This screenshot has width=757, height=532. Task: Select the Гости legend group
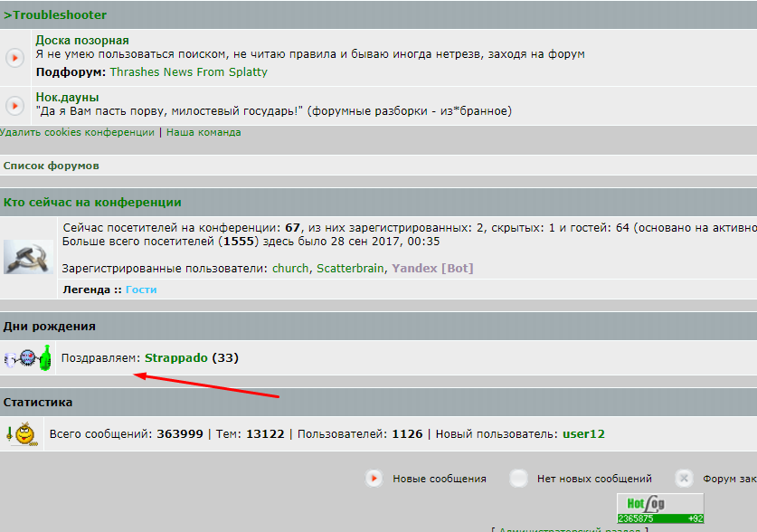[141, 290]
